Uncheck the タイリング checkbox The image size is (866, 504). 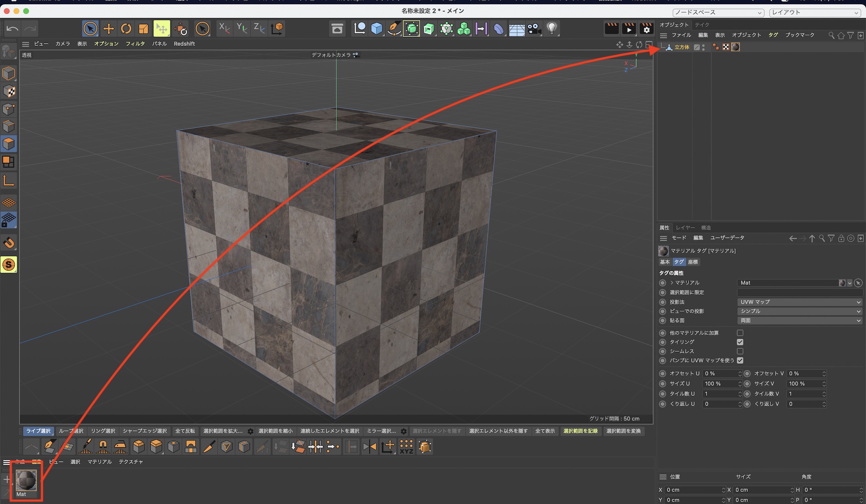(740, 342)
